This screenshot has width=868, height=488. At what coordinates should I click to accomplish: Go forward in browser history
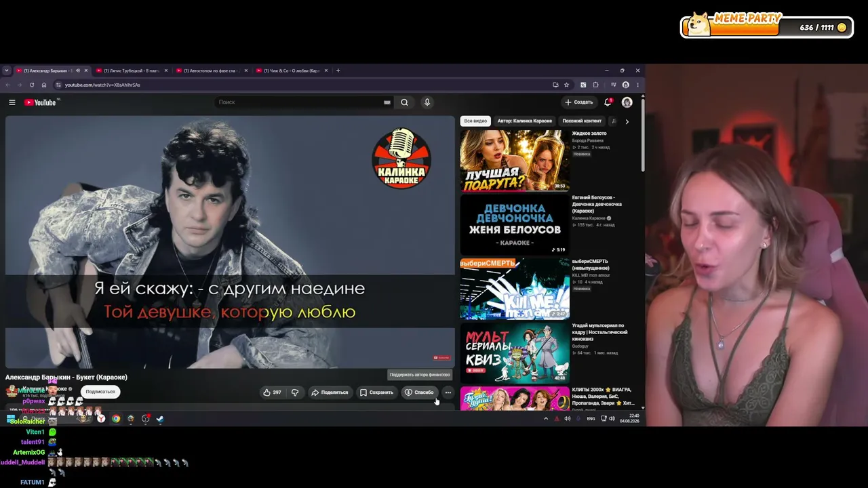(x=20, y=85)
